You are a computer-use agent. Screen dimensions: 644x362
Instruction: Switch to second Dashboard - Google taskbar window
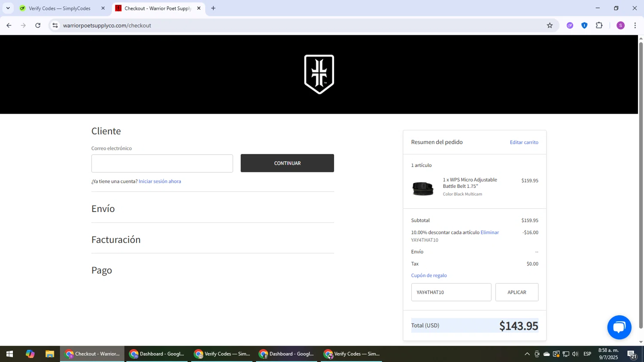[287, 354]
